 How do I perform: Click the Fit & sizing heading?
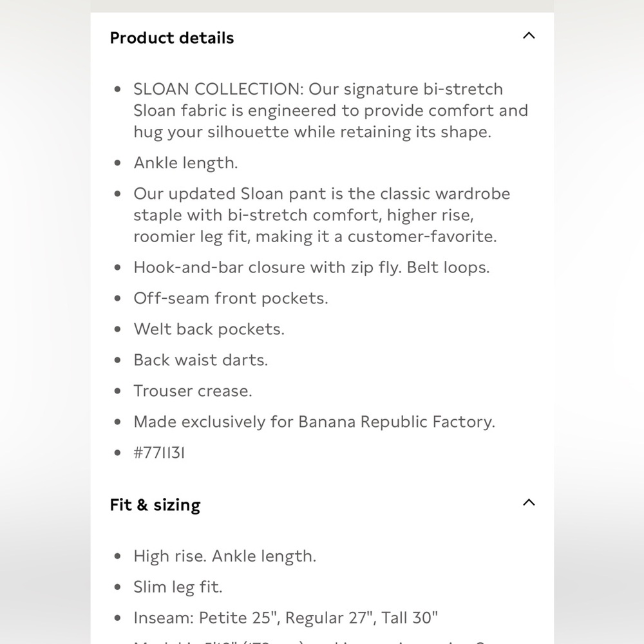pyautogui.click(x=155, y=505)
